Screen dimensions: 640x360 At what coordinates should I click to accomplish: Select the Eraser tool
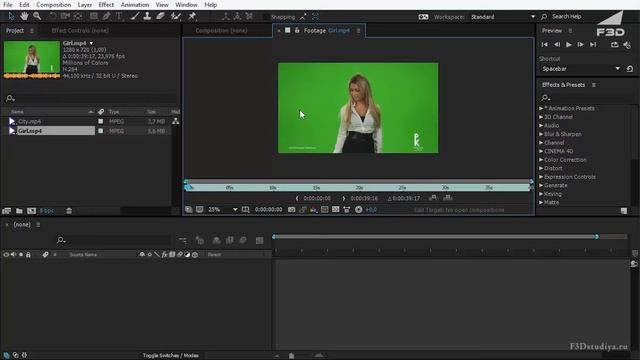[x=160, y=16]
